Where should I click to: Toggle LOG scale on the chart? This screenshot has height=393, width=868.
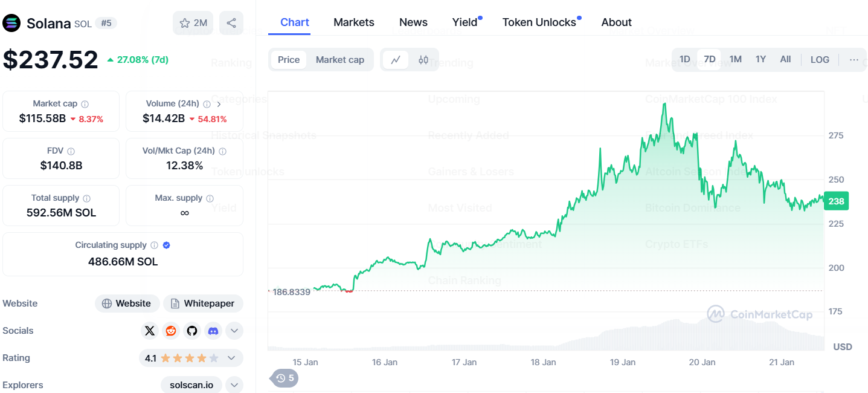[820, 59]
